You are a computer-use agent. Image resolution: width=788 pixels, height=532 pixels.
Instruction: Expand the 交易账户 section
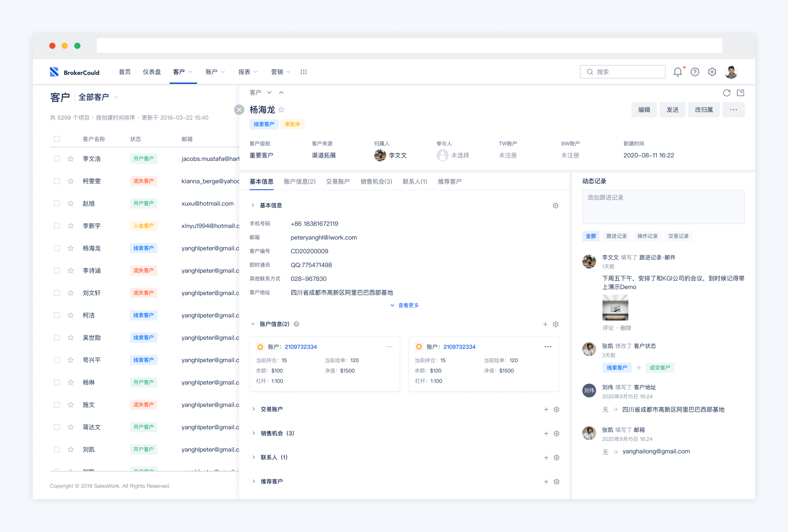point(254,409)
